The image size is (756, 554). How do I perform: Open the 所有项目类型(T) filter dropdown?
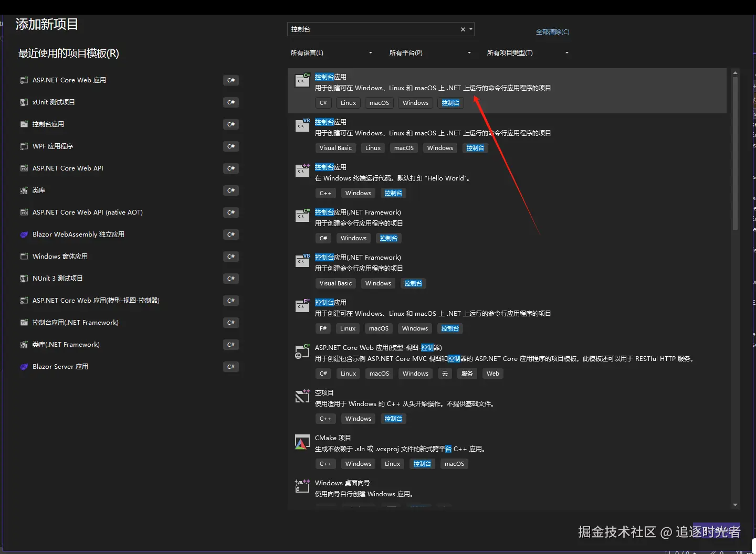[x=528, y=53]
